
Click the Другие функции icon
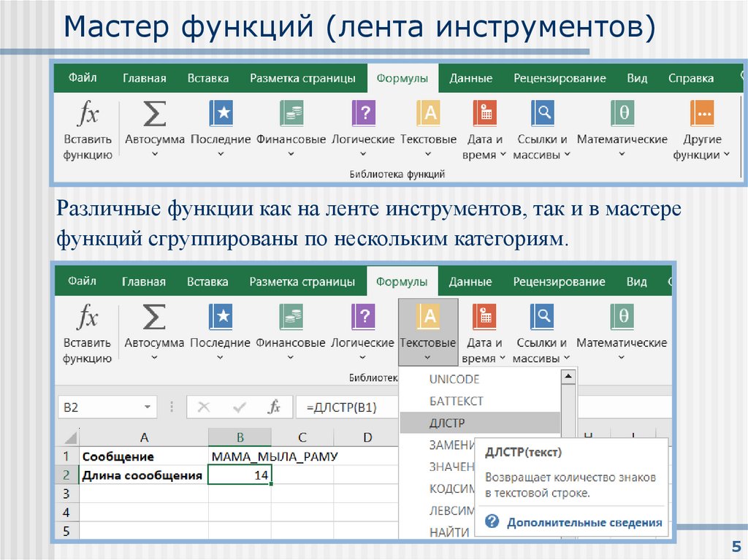pos(701,115)
